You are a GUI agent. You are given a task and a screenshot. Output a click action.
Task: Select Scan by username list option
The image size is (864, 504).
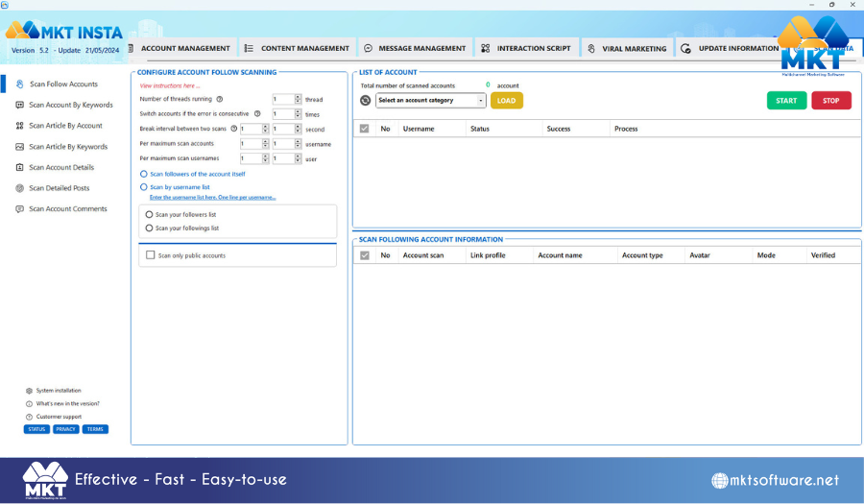point(144,187)
